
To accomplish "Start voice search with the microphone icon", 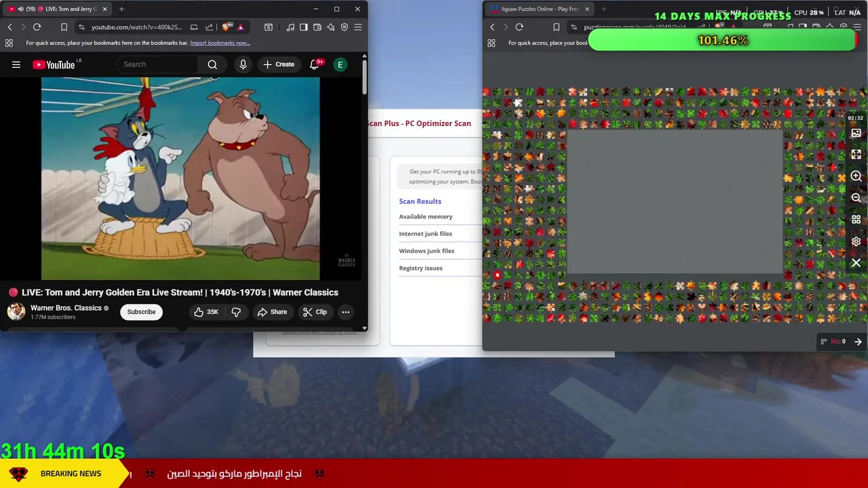I will coord(243,64).
